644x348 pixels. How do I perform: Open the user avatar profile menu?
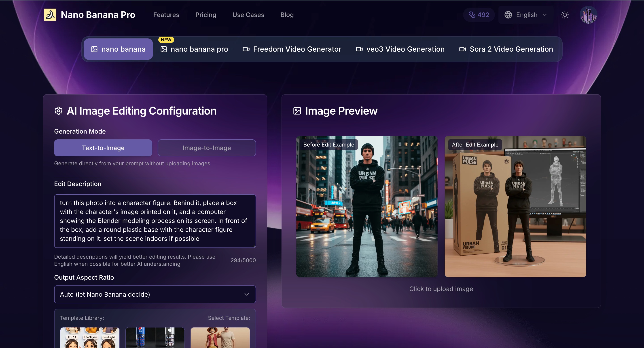(x=588, y=15)
